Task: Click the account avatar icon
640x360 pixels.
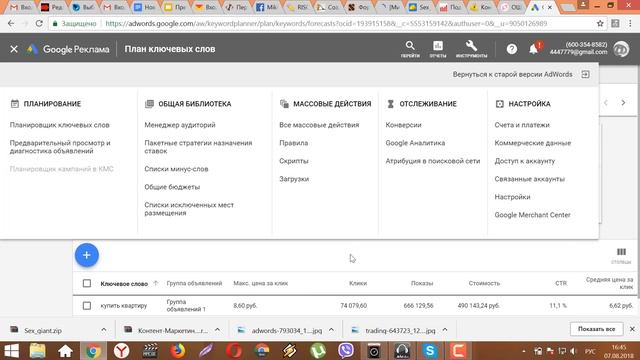Action: [621, 49]
